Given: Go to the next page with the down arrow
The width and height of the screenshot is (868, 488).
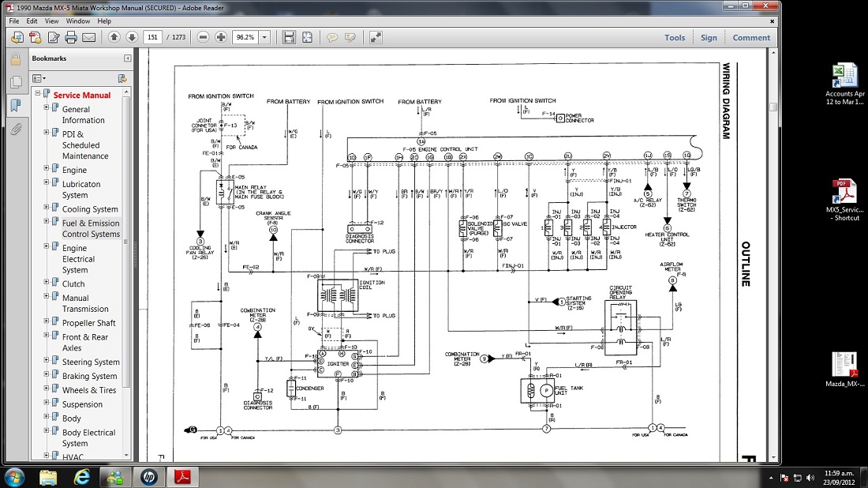Looking at the screenshot, I should (x=132, y=38).
